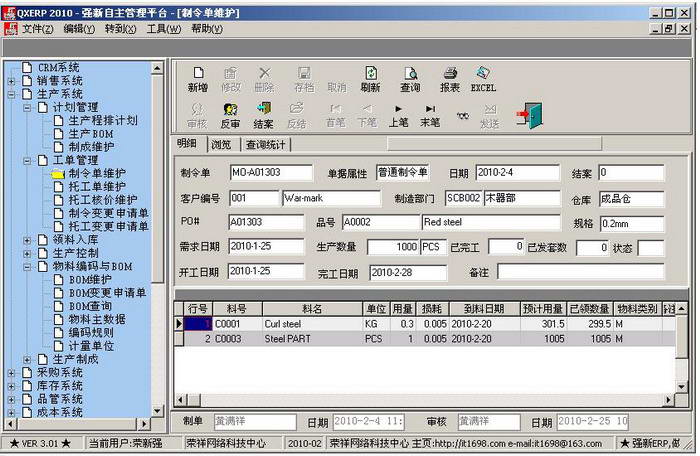Select 物料主数据 tree item
Viewport: 700px width, 456px height.
click(97, 319)
